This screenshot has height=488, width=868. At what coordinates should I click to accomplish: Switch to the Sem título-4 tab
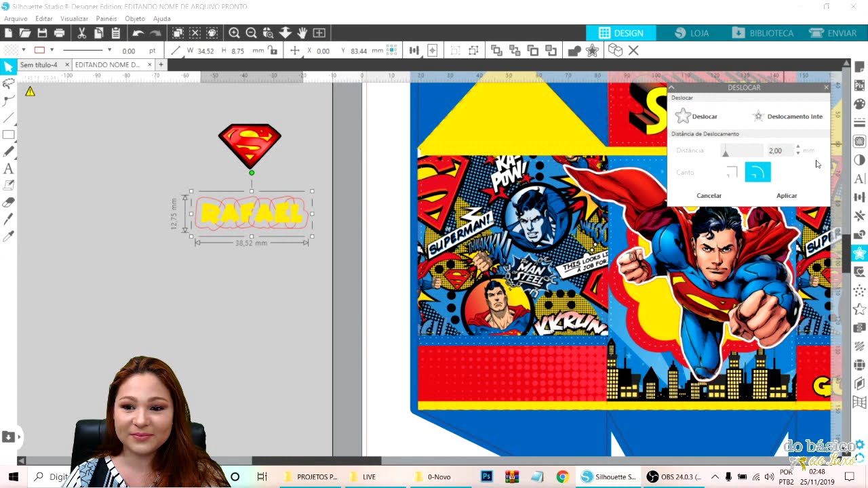click(39, 65)
